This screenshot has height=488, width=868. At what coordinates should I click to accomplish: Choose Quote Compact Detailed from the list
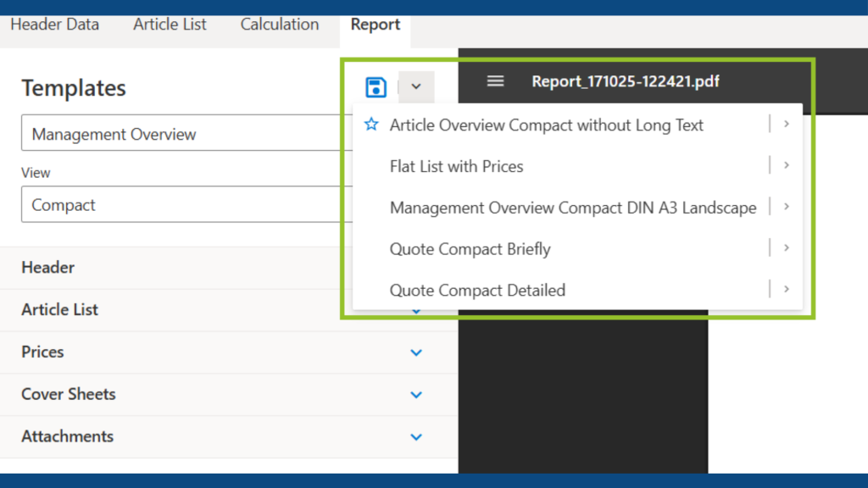point(477,290)
